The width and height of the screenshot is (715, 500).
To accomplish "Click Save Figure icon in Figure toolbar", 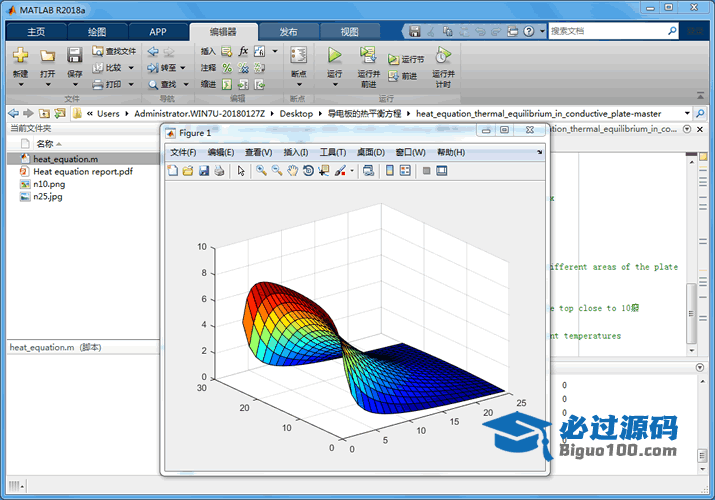I will point(204,171).
